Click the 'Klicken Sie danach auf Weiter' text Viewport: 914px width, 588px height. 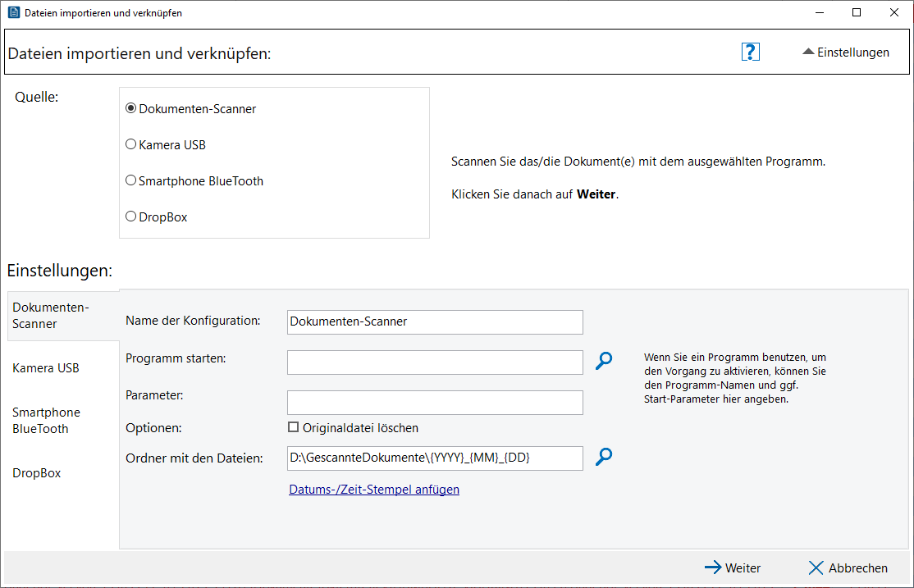(x=534, y=194)
